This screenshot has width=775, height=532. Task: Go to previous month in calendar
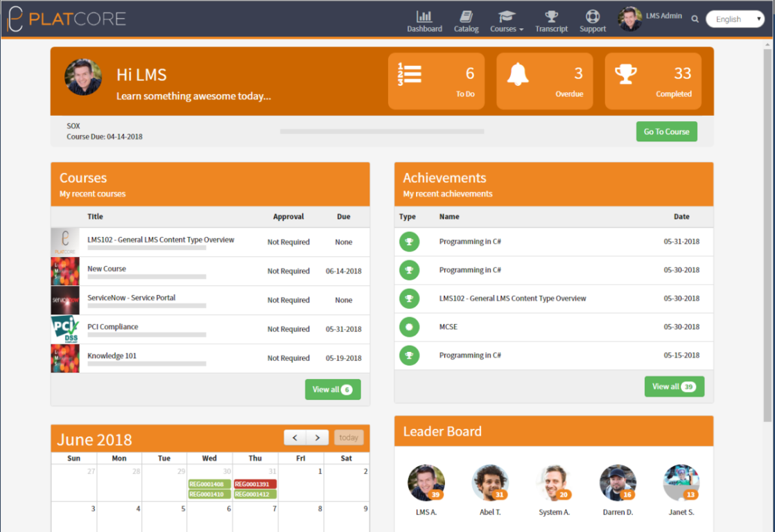295,438
